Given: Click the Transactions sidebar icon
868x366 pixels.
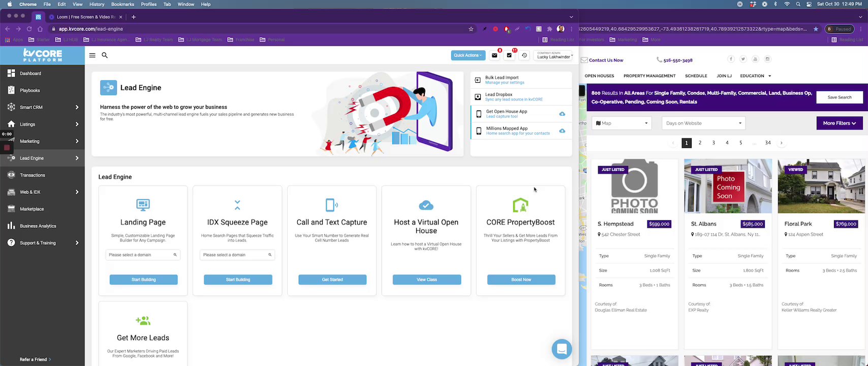Looking at the screenshot, I should coord(11,175).
